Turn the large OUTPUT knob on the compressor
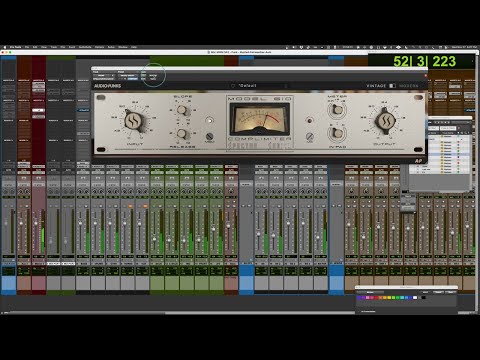The height and width of the screenshot is (360, 480). (x=386, y=120)
